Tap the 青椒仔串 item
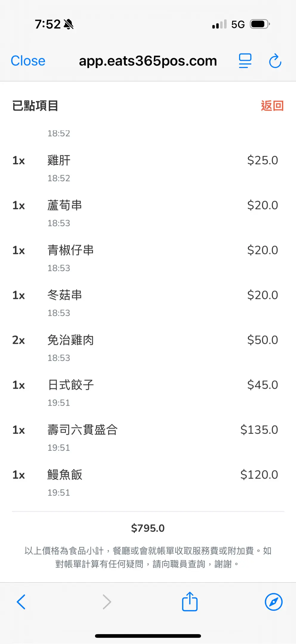Viewport: 296px width, 644px height. pos(71,250)
